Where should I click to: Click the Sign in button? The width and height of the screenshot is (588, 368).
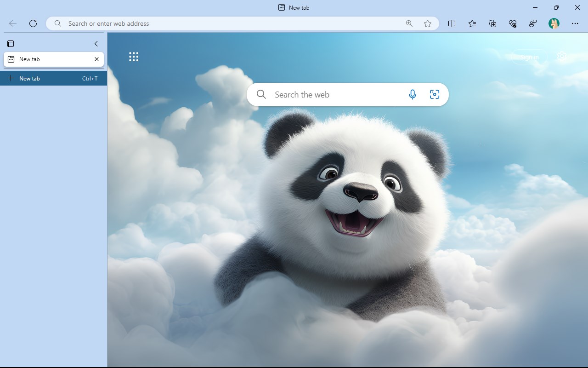[x=529, y=57]
